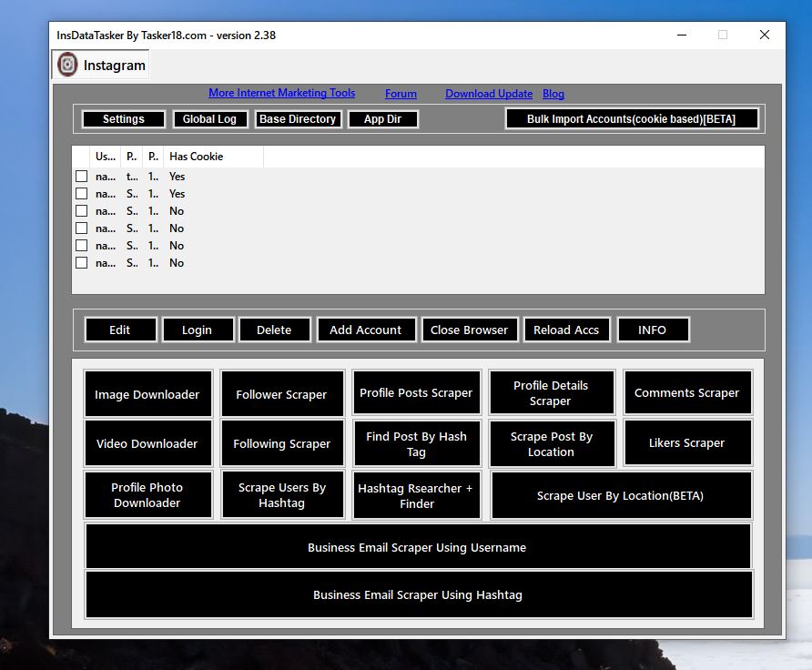Open Business Email Scraper Using Hashtag

[419, 594]
